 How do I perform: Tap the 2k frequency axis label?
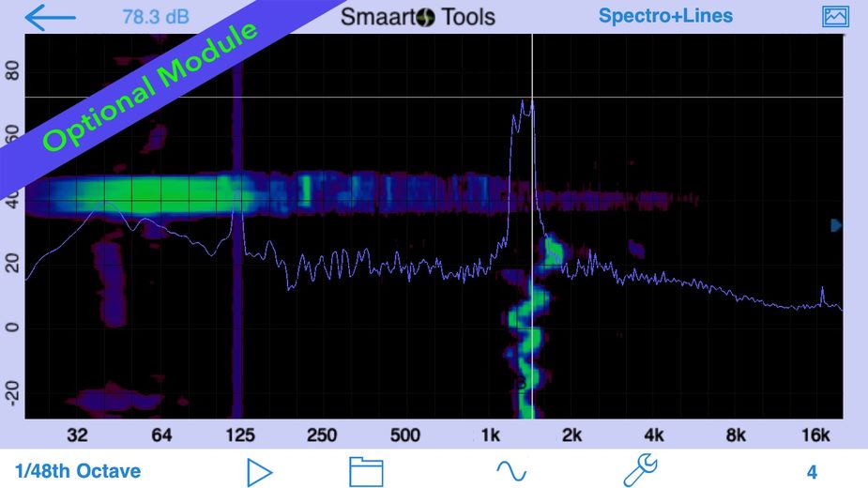pos(571,435)
